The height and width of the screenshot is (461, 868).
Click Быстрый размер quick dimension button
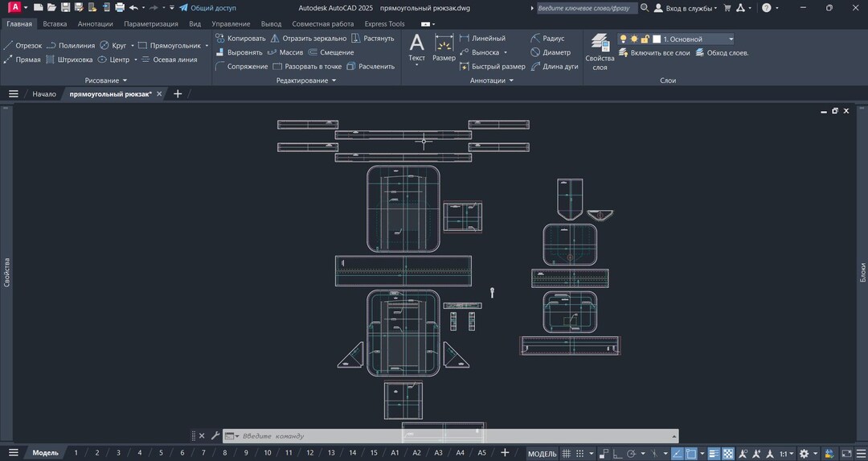click(x=493, y=67)
